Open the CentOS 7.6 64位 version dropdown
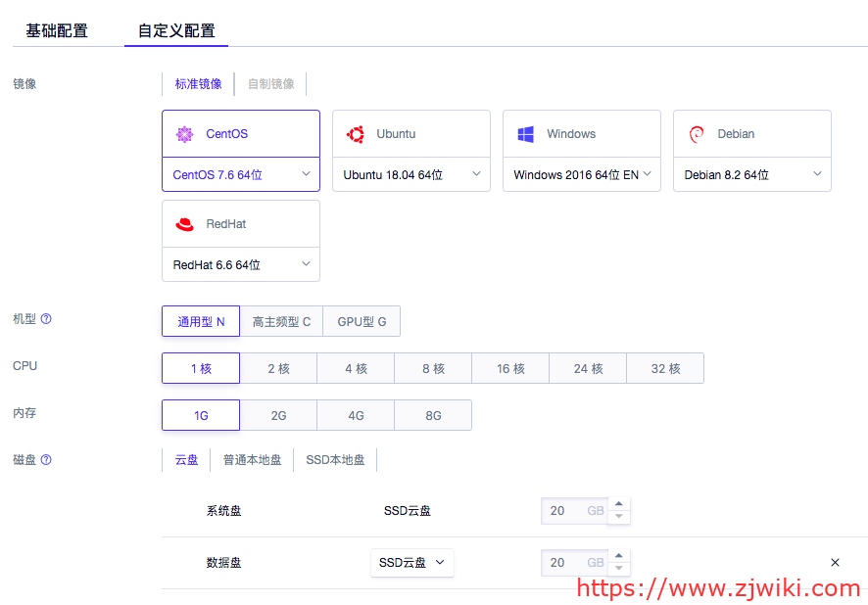The height and width of the screenshot is (605, 868). coord(240,174)
